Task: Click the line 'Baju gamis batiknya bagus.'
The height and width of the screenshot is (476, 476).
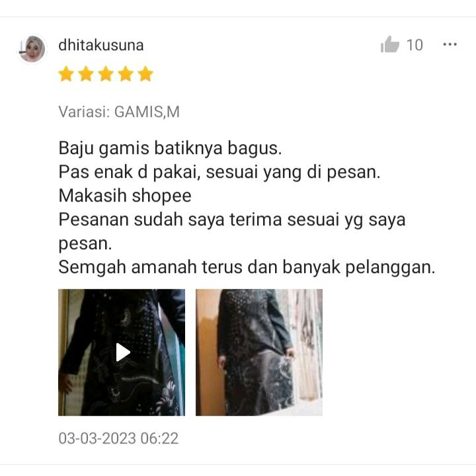Action: coord(170,149)
